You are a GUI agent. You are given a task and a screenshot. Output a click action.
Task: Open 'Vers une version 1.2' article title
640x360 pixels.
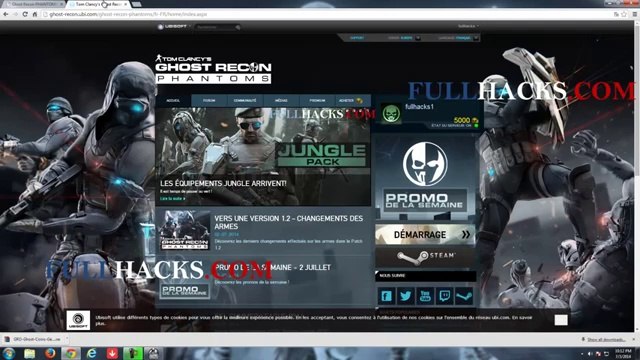click(288, 222)
